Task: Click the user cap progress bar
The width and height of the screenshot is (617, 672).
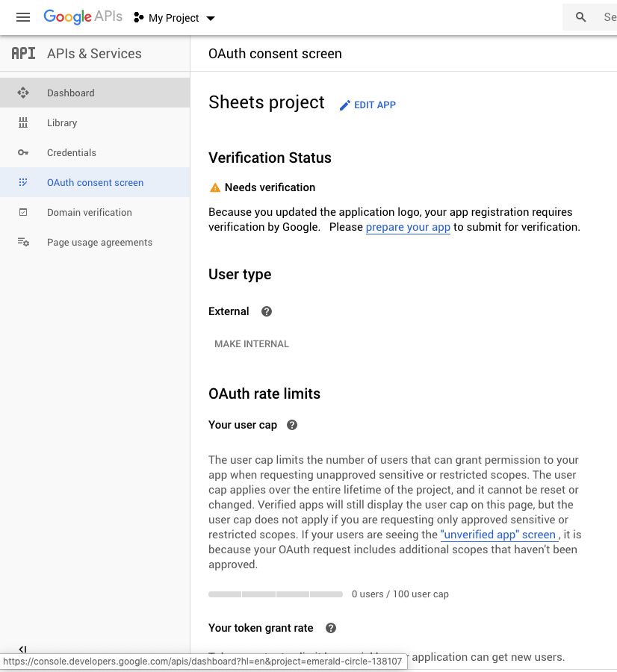Action: [276, 594]
